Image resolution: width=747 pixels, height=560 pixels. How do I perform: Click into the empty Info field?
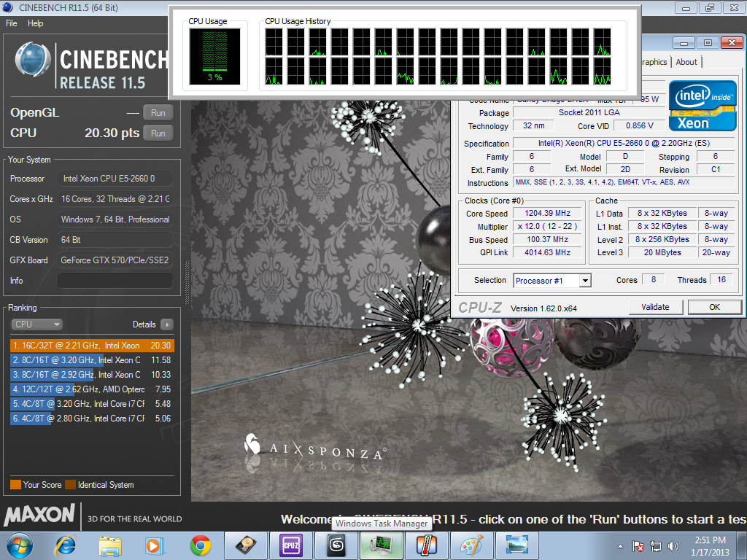pyautogui.click(x=115, y=281)
